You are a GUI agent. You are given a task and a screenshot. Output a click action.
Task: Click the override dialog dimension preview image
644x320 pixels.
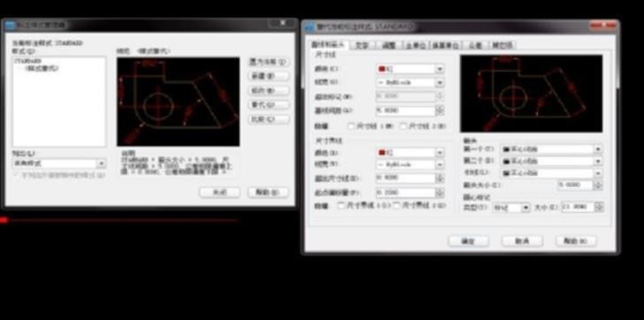pos(532,94)
